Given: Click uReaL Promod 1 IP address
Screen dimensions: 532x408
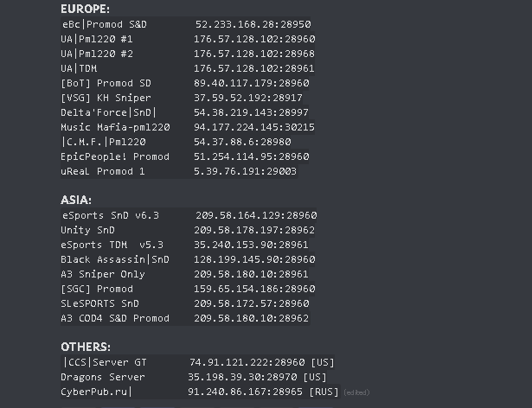Looking at the screenshot, I should click(245, 171).
